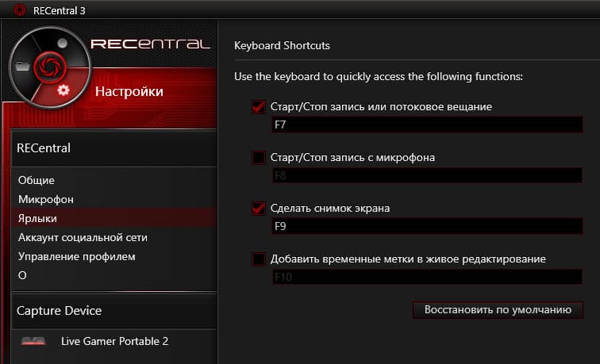Click the RECentral 3 title bar app icon

coord(10,10)
